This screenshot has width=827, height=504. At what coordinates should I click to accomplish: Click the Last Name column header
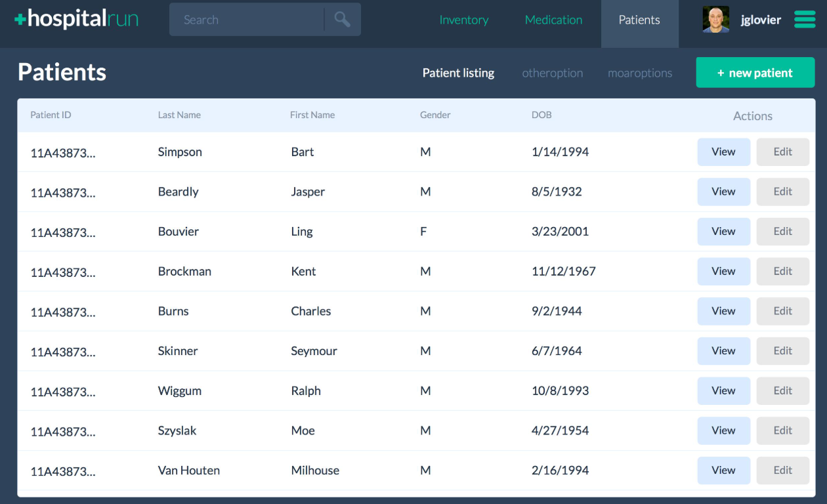coord(179,115)
